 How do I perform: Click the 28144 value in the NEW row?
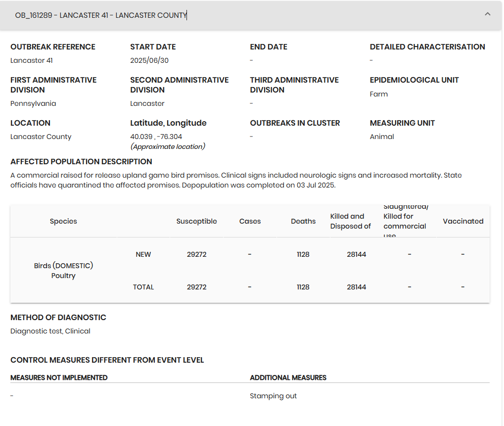(x=356, y=254)
